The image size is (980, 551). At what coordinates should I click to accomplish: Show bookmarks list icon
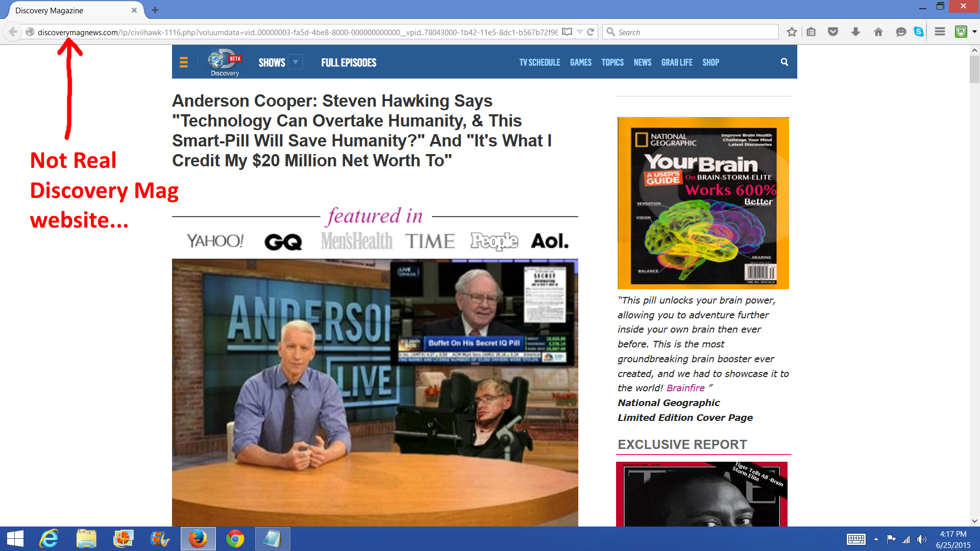tap(811, 32)
